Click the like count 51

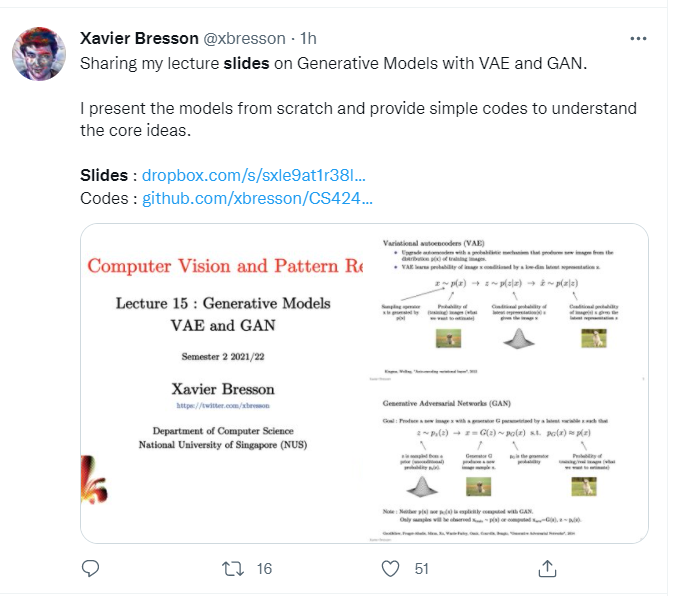click(421, 569)
